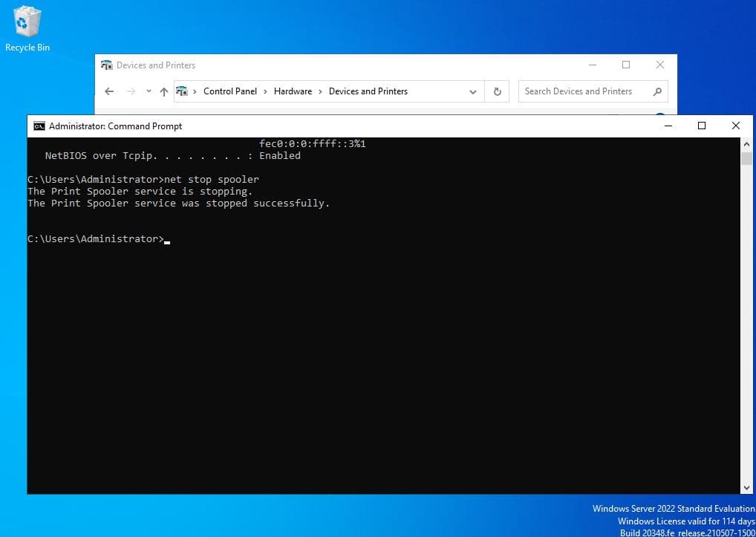Image resolution: width=756 pixels, height=537 pixels.
Task: Go up one level with Up arrow
Action: [164, 91]
